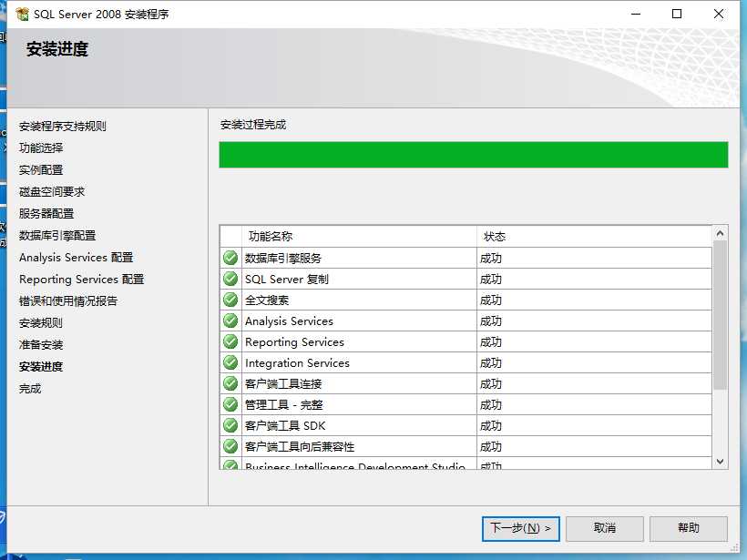Click the Reporting Services feature name in table
Viewport: 747px width, 560px height.
pos(294,342)
